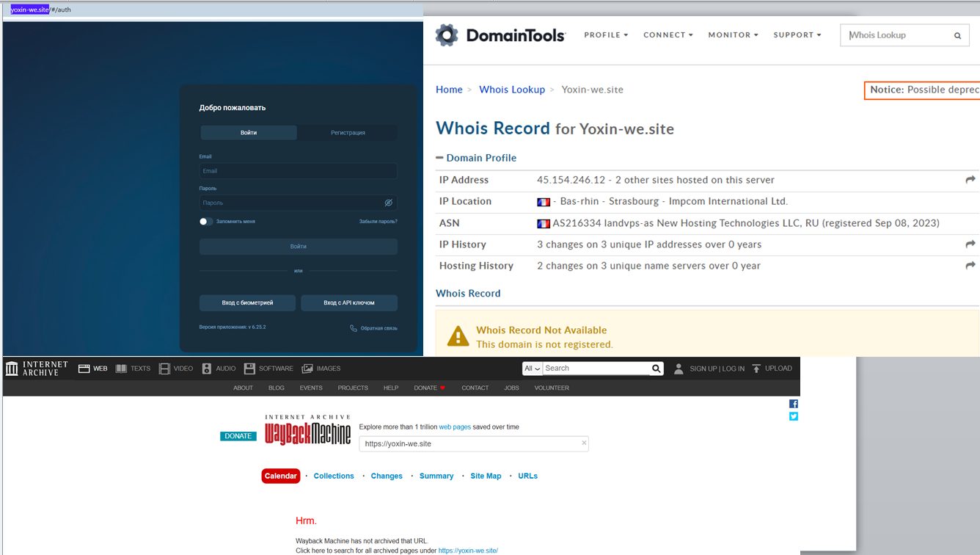Click the Войти submit button
Image resolution: width=980 pixels, height=555 pixels.
tap(299, 247)
